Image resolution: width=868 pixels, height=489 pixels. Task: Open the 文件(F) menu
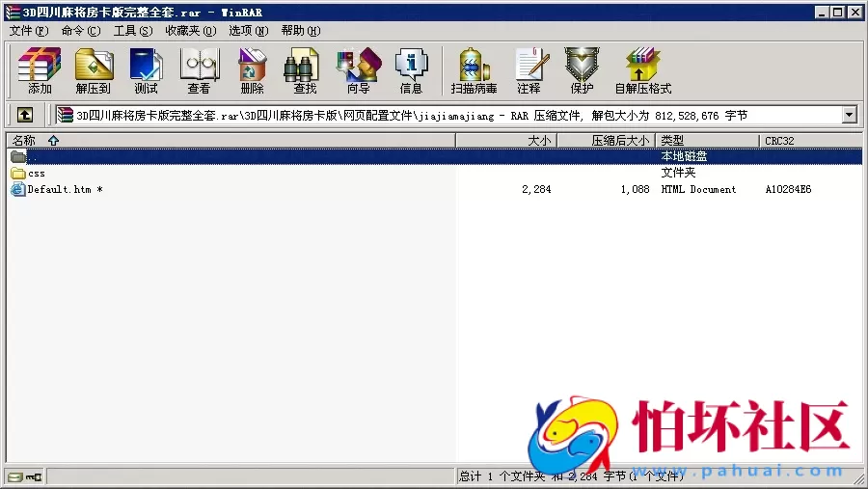point(29,31)
